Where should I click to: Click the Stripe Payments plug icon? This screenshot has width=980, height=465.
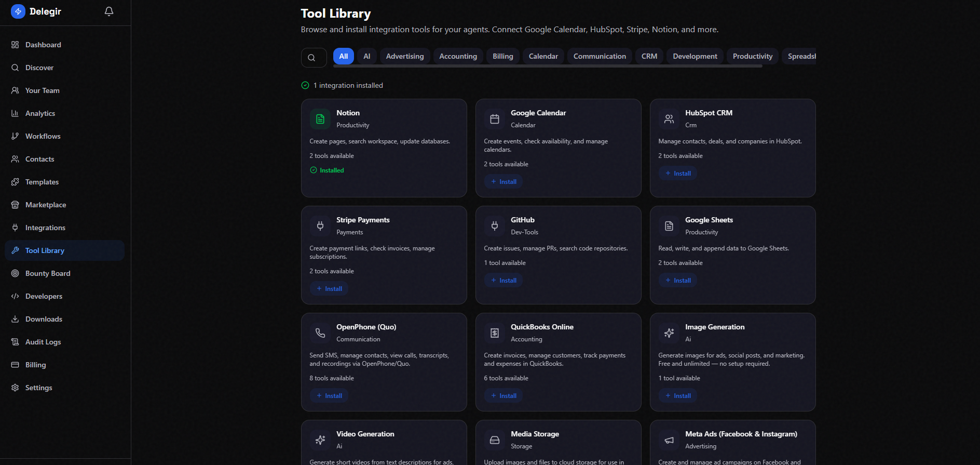tap(320, 226)
